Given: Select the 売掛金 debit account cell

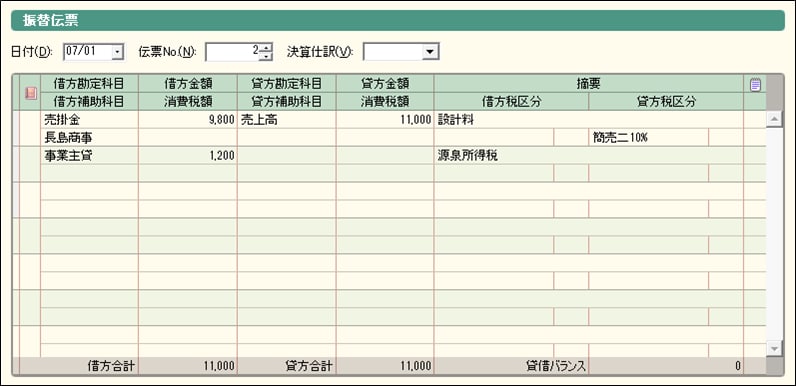Looking at the screenshot, I should 89,120.
